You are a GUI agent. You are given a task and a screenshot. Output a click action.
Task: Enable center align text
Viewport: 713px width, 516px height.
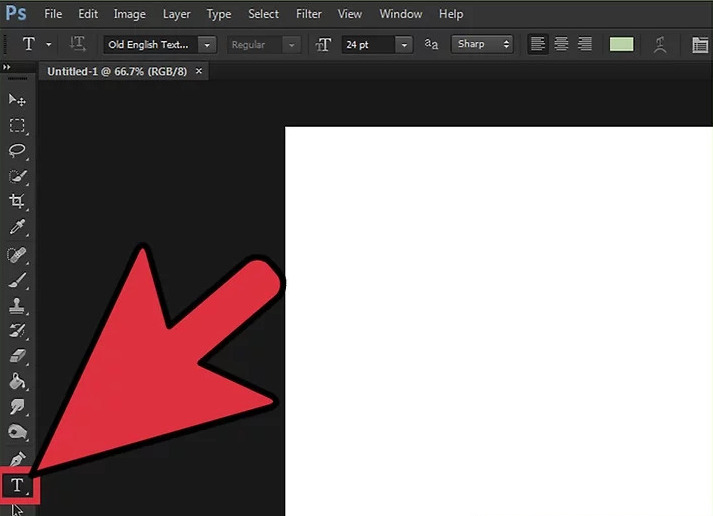pyautogui.click(x=561, y=45)
